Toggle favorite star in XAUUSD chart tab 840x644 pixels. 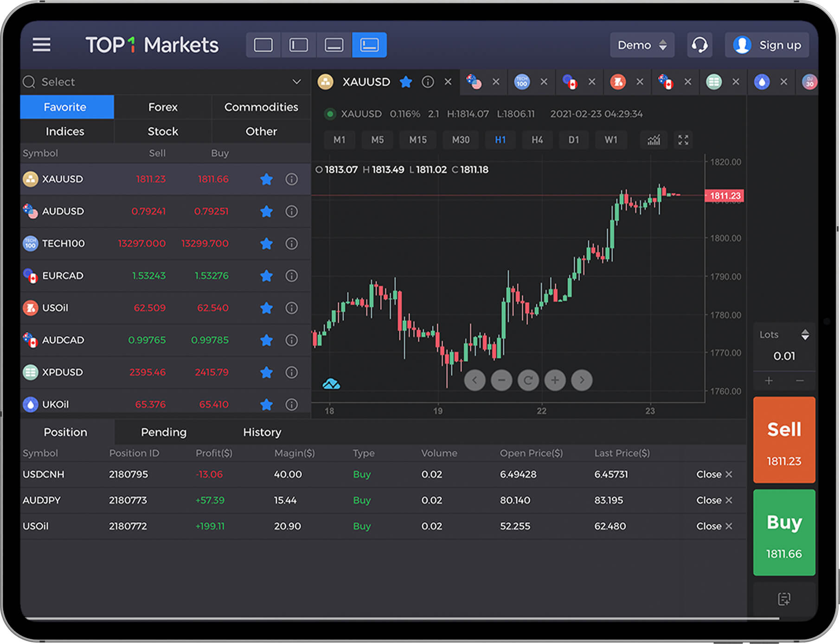click(406, 82)
